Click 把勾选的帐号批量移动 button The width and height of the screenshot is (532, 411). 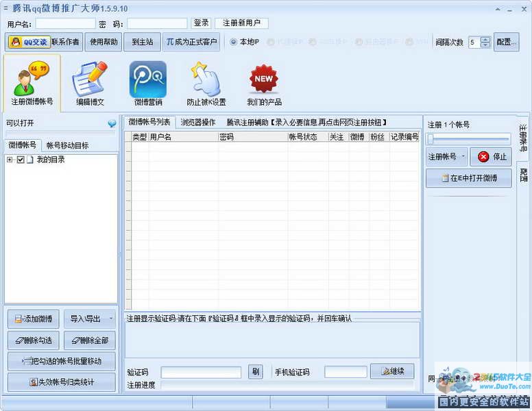coord(62,361)
